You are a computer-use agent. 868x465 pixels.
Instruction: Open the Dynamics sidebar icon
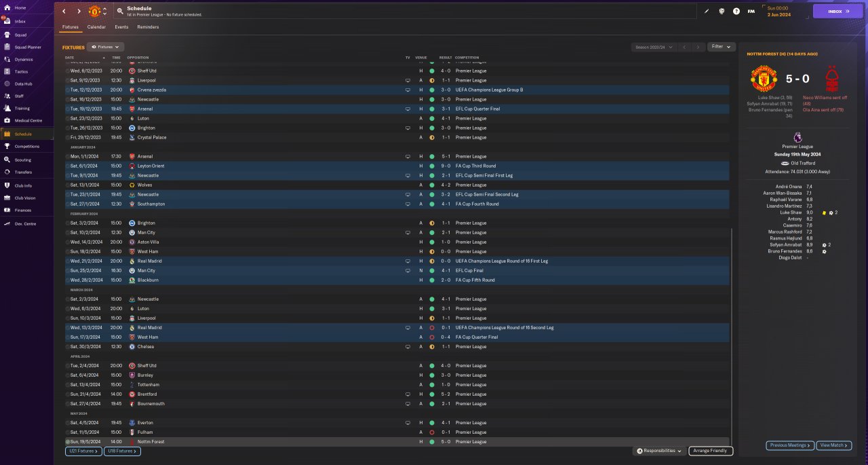(7, 59)
